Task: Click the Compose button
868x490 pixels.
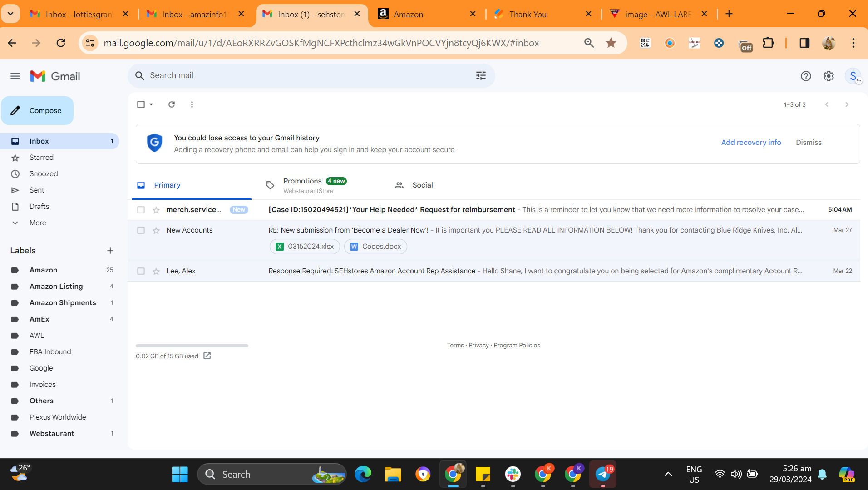Action: tap(37, 110)
